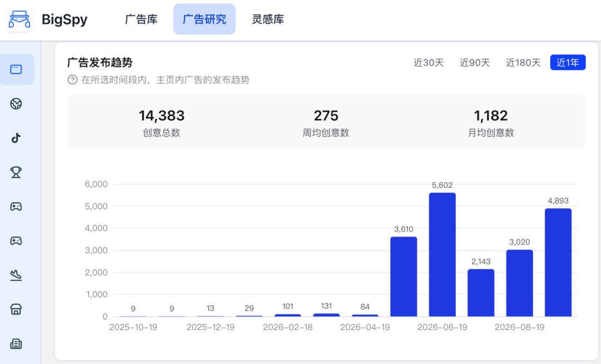Select the 2026-02-18 axis label
This screenshot has height=364, width=601.
coord(288,327)
